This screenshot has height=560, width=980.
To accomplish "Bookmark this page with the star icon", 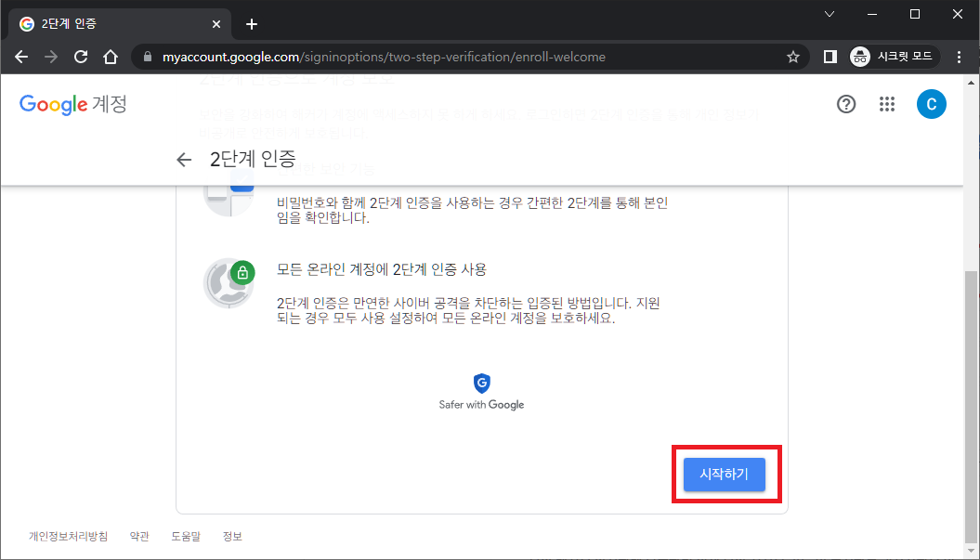I will pyautogui.click(x=793, y=57).
